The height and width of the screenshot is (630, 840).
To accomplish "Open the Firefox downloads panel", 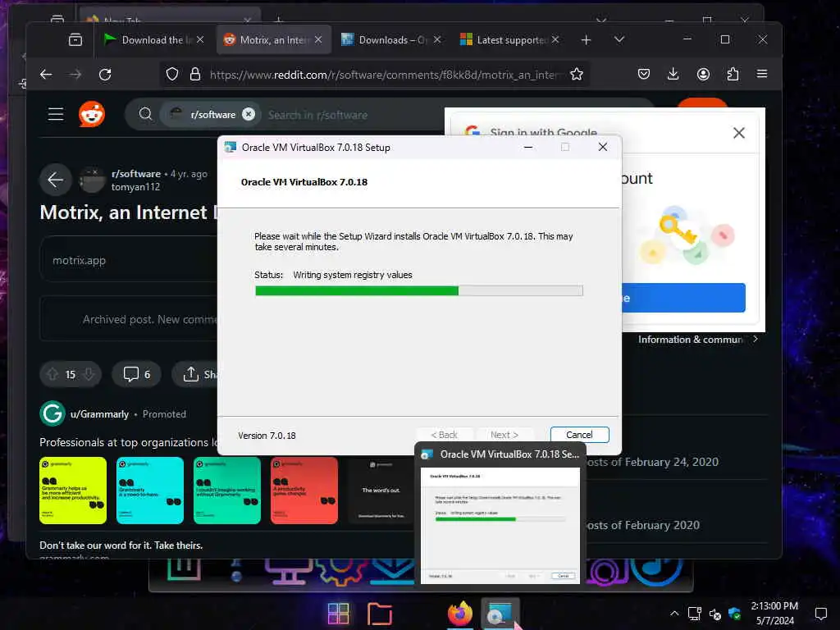I will (673, 74).
